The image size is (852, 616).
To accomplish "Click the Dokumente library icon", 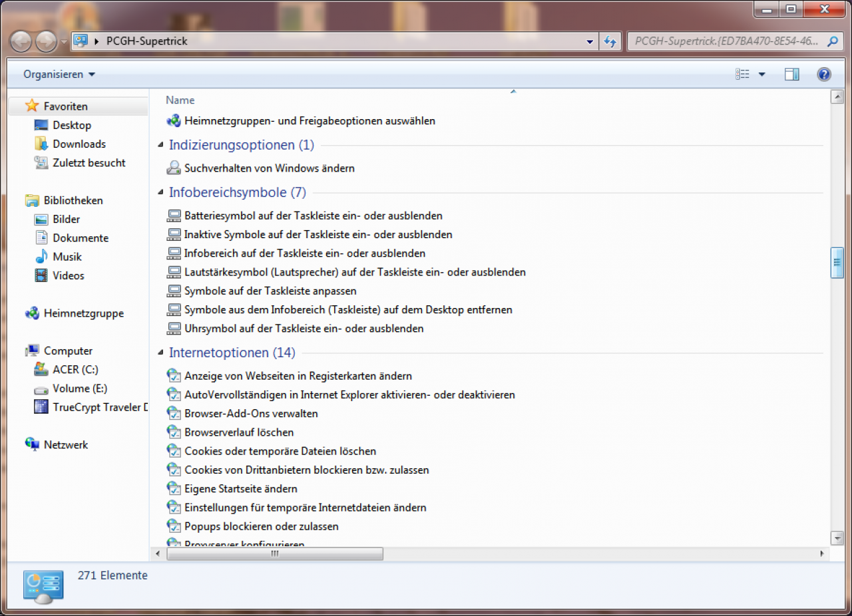I will (x=41, y=237).
